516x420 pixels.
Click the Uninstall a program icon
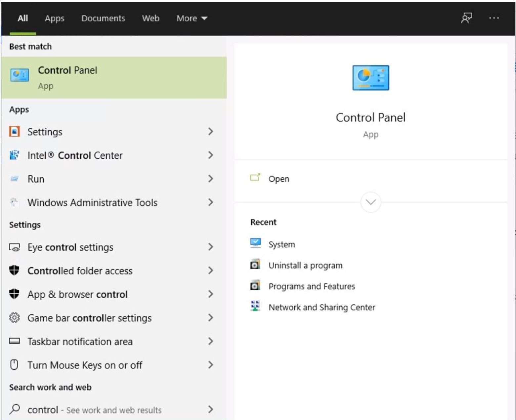pos(255,264)
